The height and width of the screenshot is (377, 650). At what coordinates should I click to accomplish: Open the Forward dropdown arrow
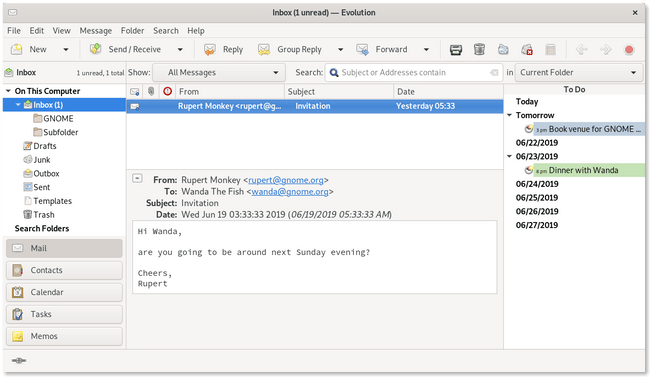pos(426,50)
